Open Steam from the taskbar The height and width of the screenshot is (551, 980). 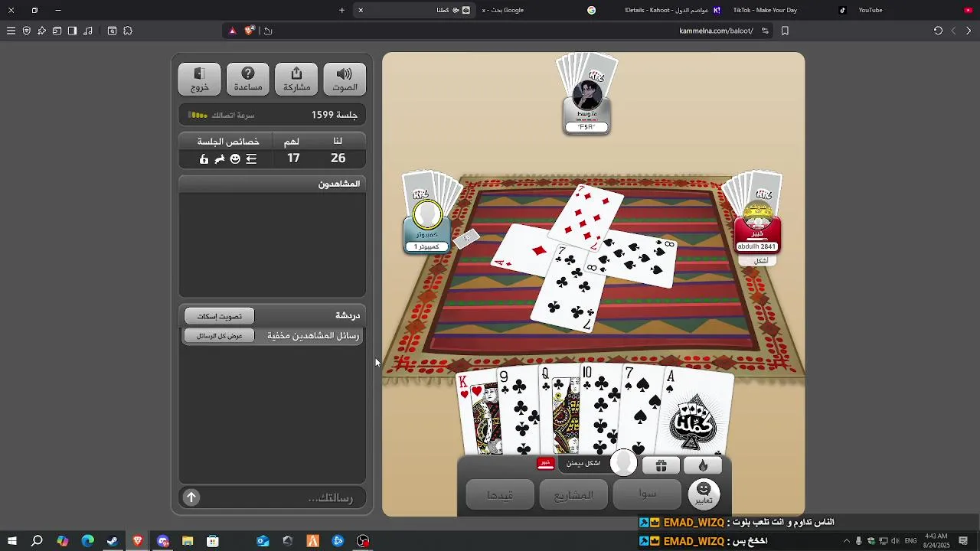[113, 541]
